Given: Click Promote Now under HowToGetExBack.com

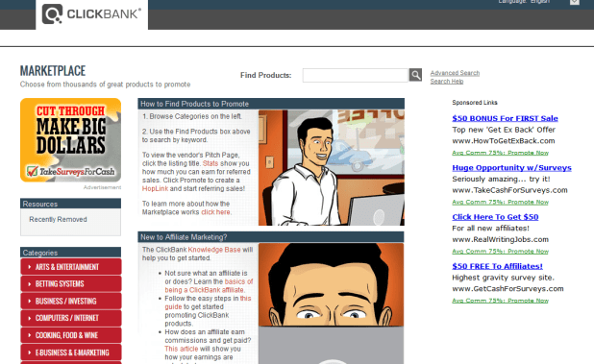Looking at the screenshot, I should pyautogui.click(x=528, y=153).
